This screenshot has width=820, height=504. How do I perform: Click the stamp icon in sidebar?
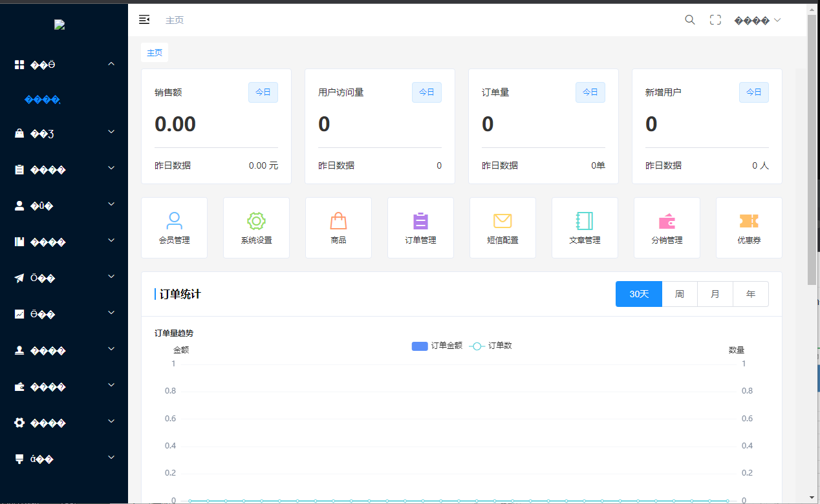[19, 351]
